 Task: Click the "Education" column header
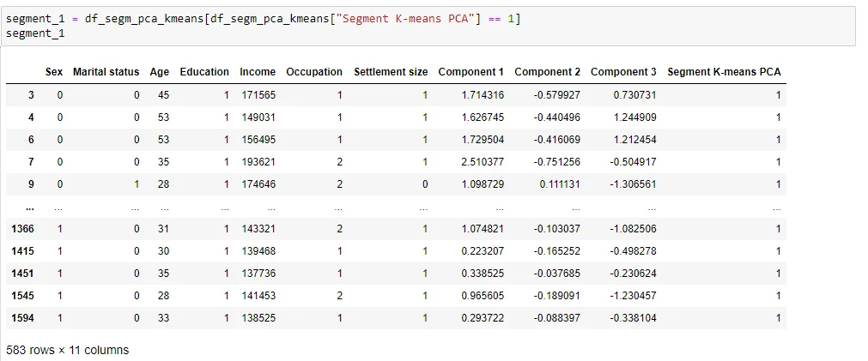click(204, 72)
